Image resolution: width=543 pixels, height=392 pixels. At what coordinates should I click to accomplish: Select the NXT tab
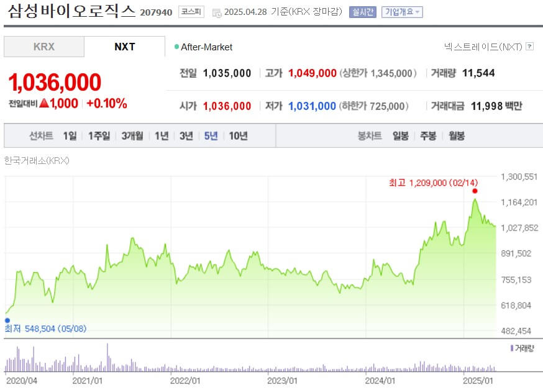124,46
